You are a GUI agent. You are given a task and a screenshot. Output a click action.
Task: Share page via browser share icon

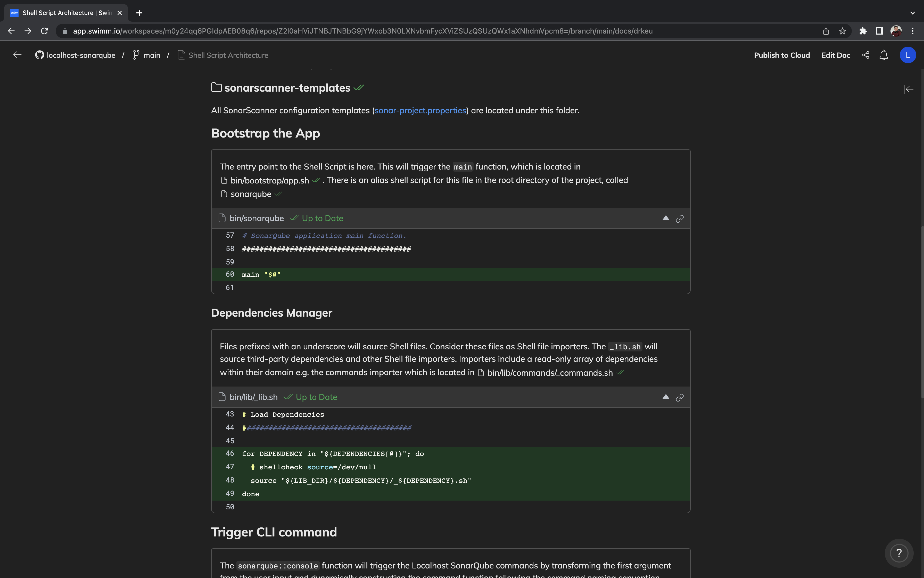coord(826,31)
